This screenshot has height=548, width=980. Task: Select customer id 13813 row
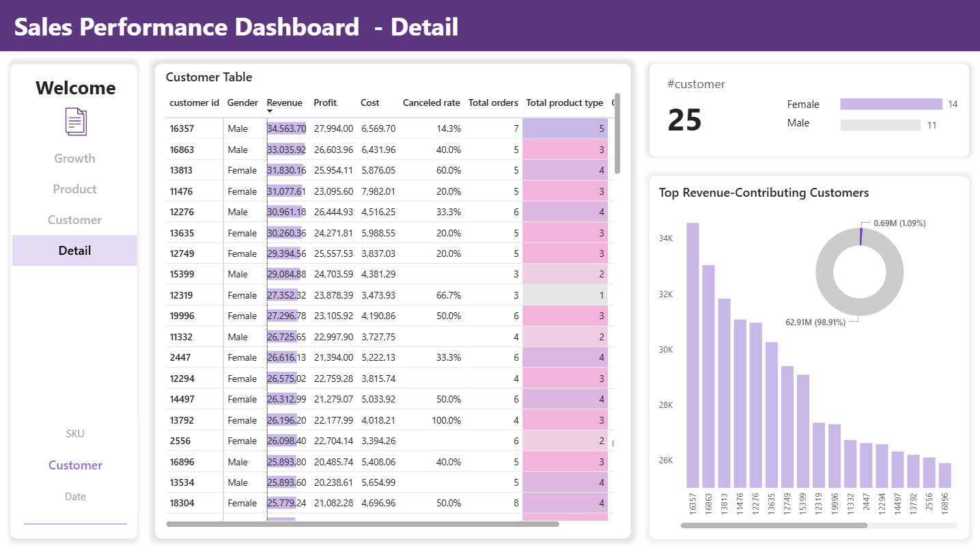click(x=181, y=170)
